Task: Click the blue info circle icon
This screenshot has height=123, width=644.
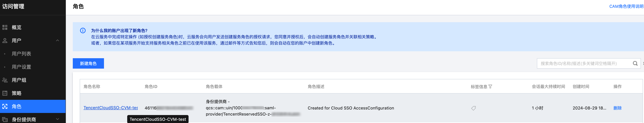Action: (x=83, y=30)
